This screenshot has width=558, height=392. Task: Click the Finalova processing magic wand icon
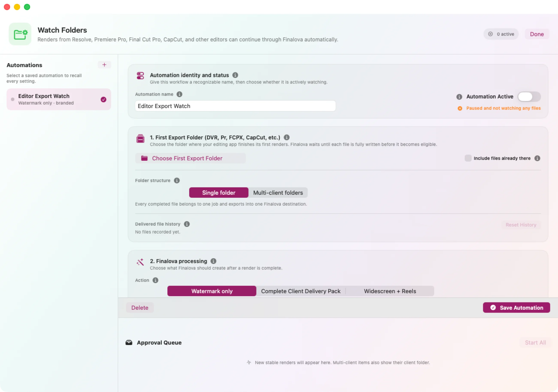coord(140,262)
